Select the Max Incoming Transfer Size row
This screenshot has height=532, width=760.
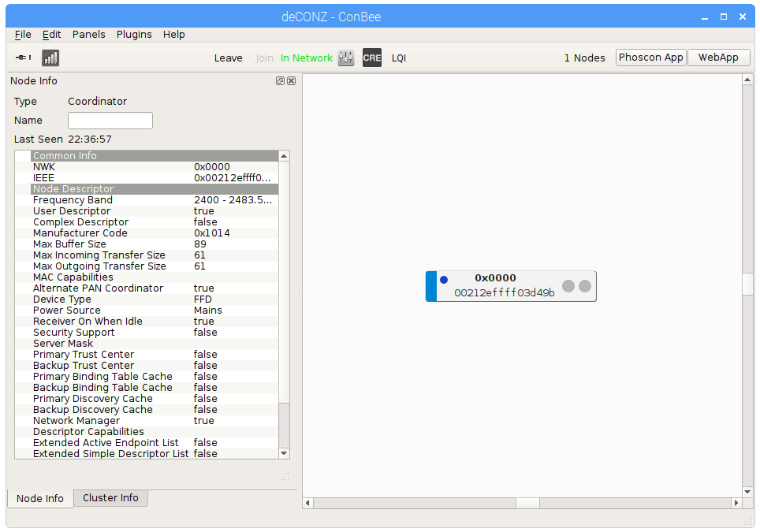tap(147, 255)
